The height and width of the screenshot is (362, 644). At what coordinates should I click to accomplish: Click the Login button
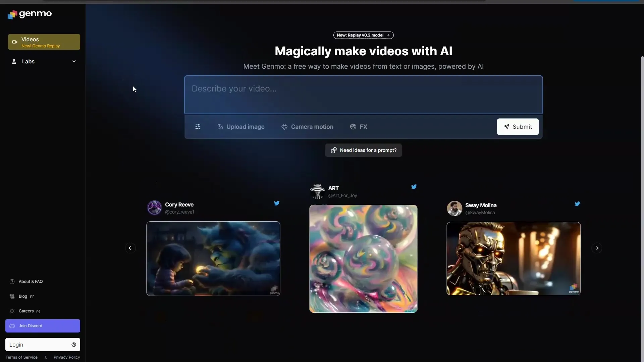pos(43,344)
